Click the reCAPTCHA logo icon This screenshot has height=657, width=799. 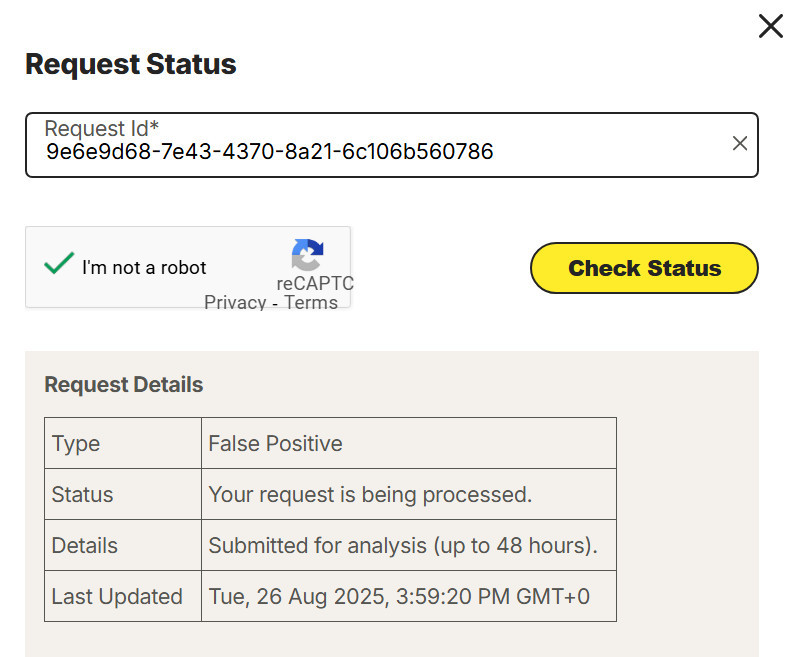[308, 255]
